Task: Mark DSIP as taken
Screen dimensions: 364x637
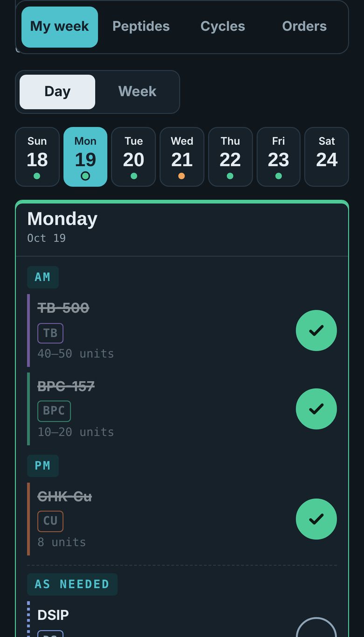Action: [316, 627]
